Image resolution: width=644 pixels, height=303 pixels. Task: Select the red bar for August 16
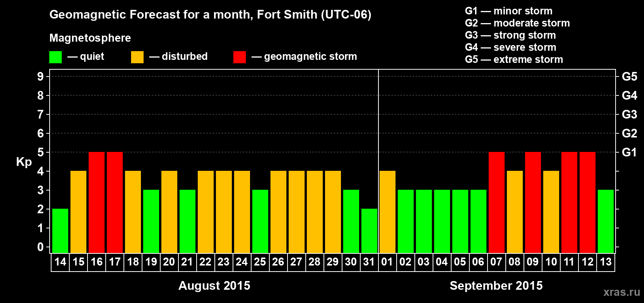(x=97, y=202)
